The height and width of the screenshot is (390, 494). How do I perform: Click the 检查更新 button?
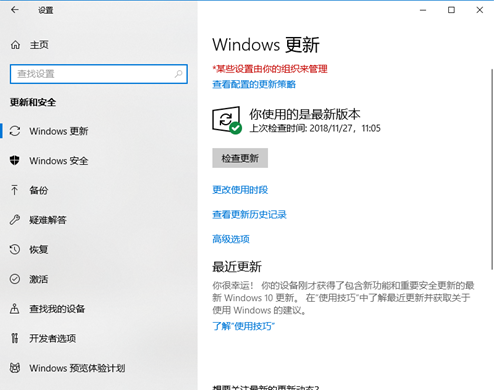coord(240,158)
